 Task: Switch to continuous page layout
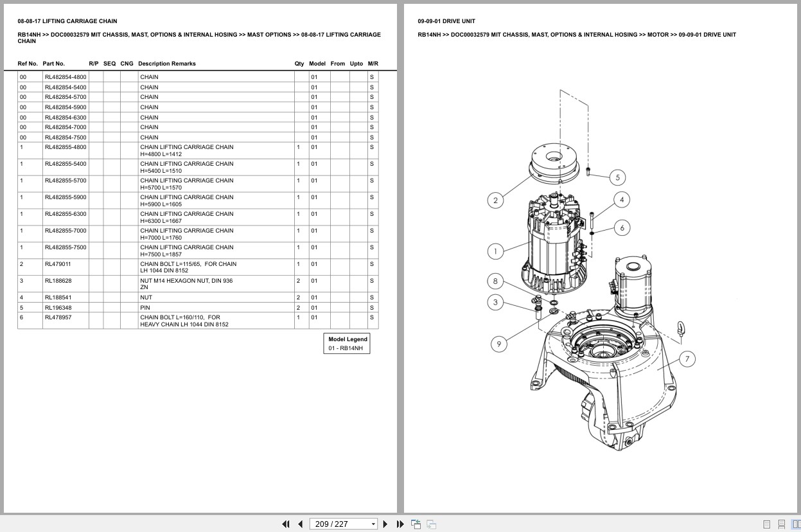[x=782, y=524]
